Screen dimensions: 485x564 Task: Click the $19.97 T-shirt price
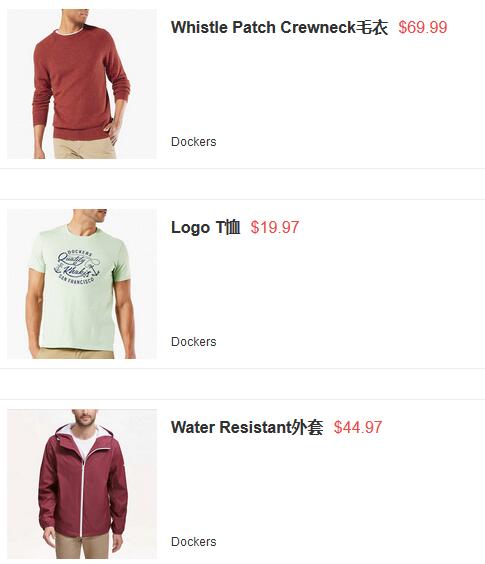[x=275, y=227]
